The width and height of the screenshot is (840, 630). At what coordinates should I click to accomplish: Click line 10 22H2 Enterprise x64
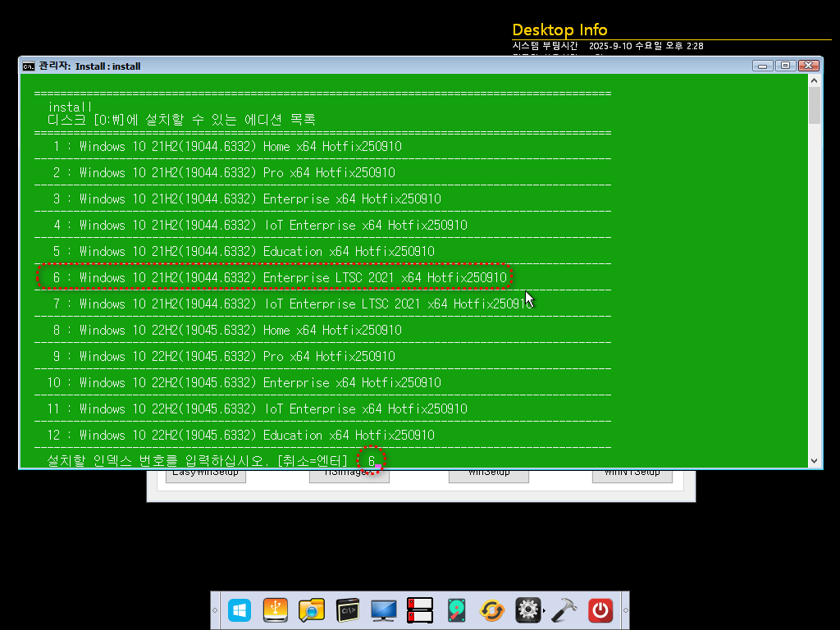[244, 382]
